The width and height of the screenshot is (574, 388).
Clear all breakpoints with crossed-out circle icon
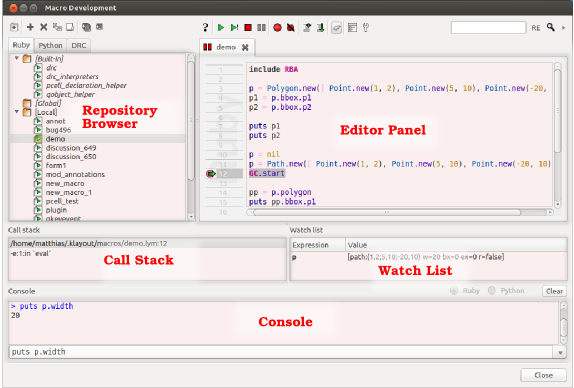click(x=291, y=27)
